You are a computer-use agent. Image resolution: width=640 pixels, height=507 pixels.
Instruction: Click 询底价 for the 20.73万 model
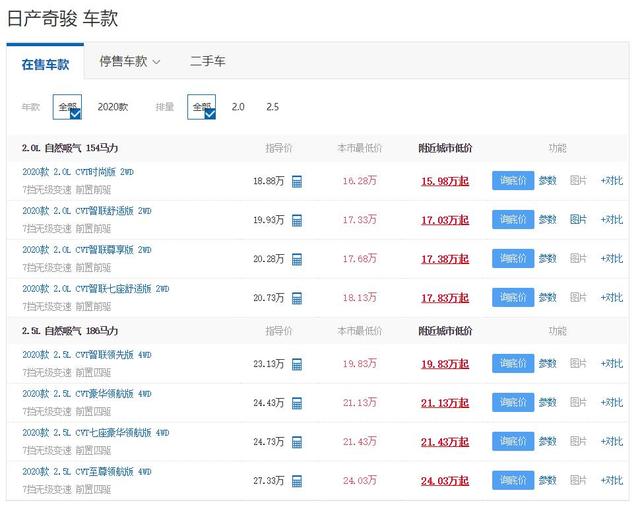click(513, 298)
